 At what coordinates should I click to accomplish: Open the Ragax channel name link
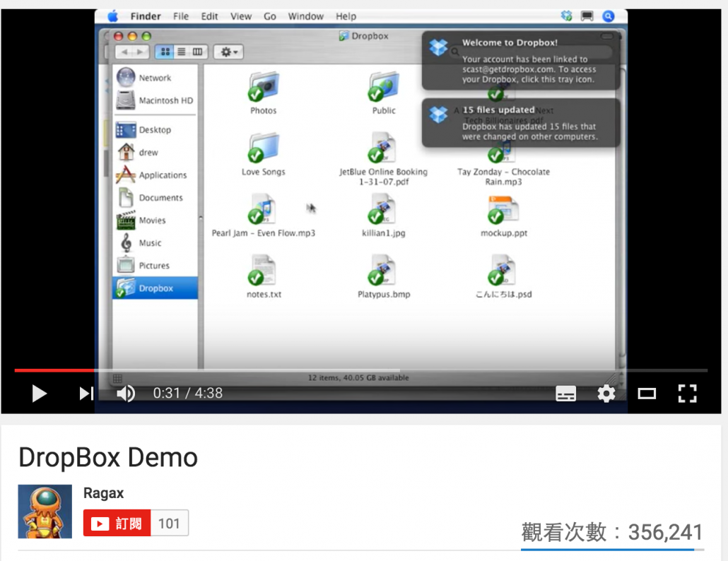(x=103, y=492)
